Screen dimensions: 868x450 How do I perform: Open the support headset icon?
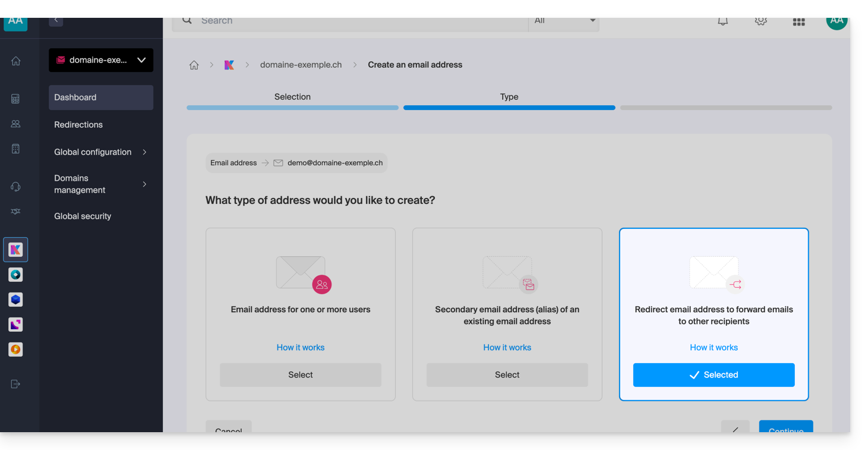(x=15, y=187)
